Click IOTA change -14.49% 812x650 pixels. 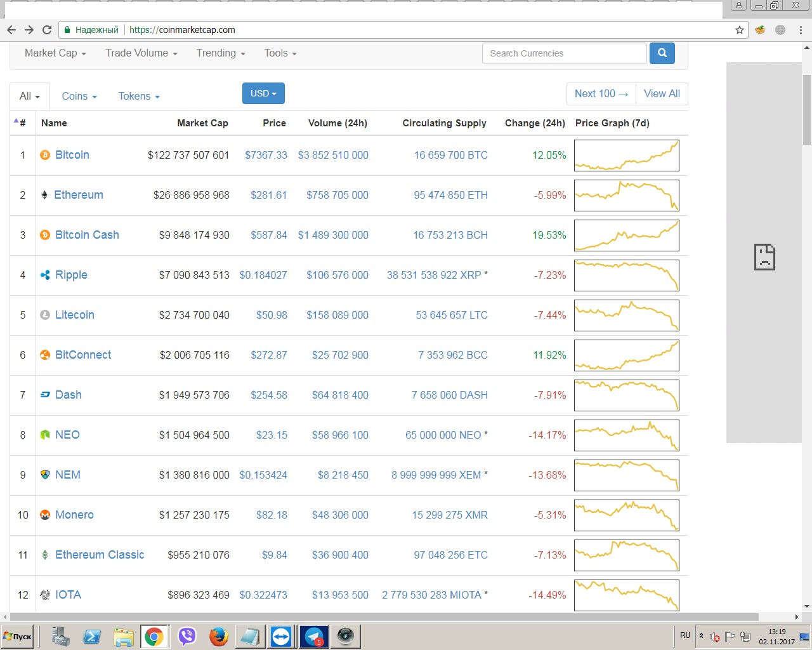[547, 595]
